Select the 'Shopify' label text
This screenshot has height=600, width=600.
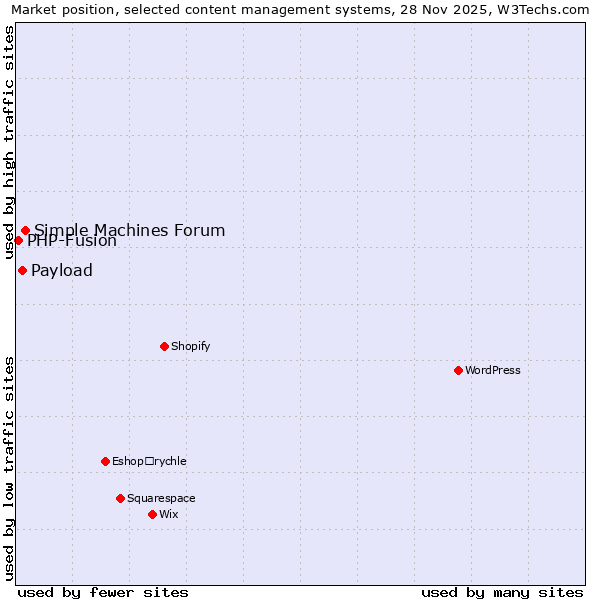(191, 346)
